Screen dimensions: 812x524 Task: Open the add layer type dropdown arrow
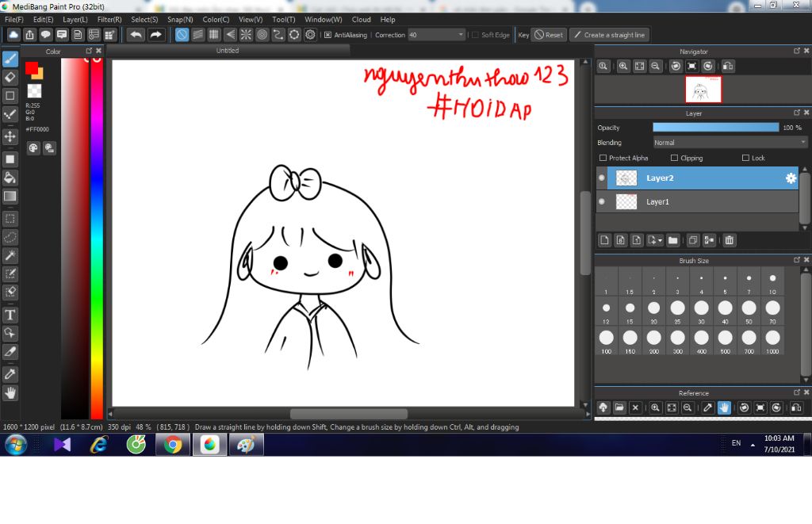coord(660,240)
